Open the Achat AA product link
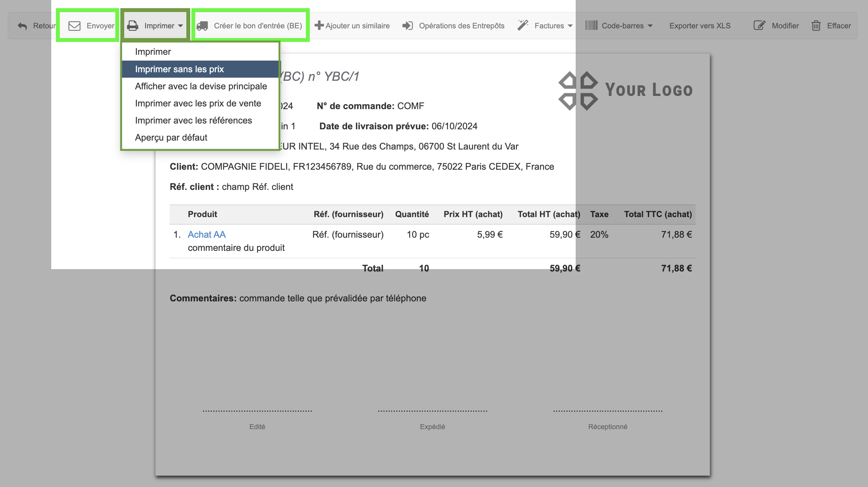 point(207,234)
